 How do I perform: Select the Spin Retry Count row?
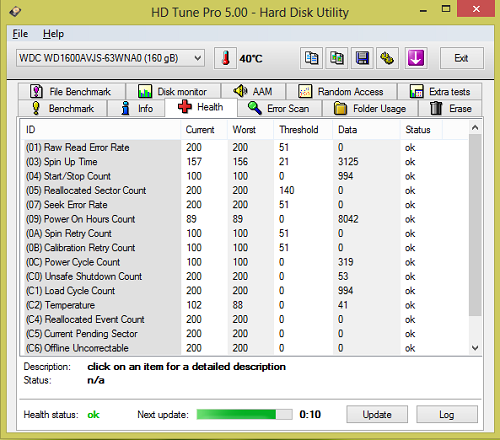click(244, 233)
